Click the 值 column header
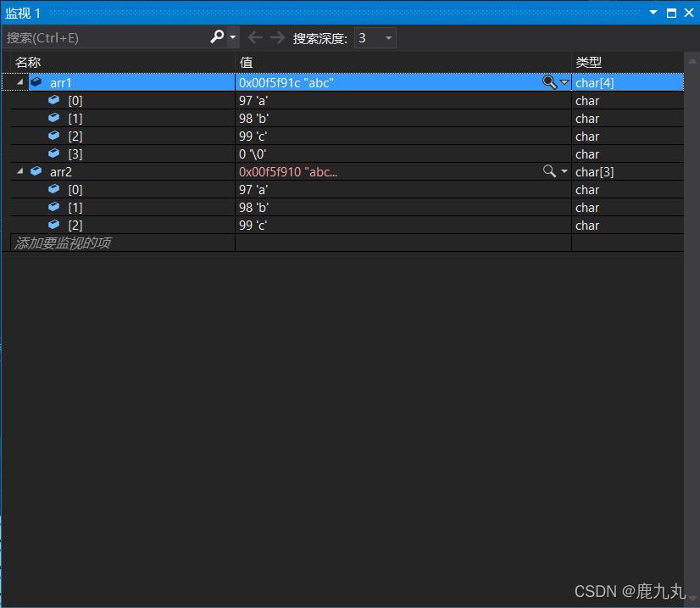The height and width of the screenshot is (608, 700). pyautogui.click(x=403, y=62)
